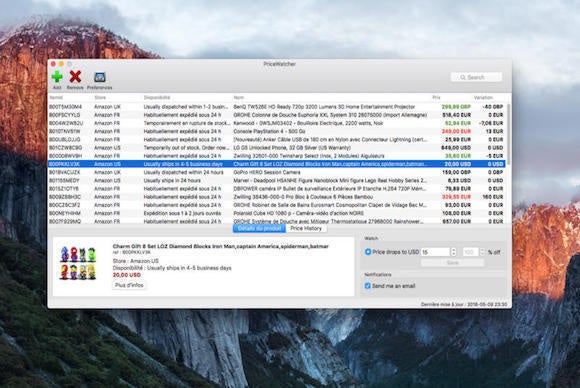Select the GROHE Robinet de Salle de Bains row

tap(277, 205)
